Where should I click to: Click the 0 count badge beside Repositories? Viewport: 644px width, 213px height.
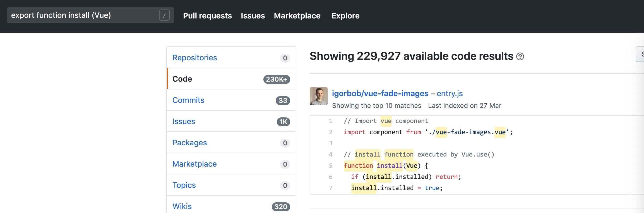[x=285, y=58]
